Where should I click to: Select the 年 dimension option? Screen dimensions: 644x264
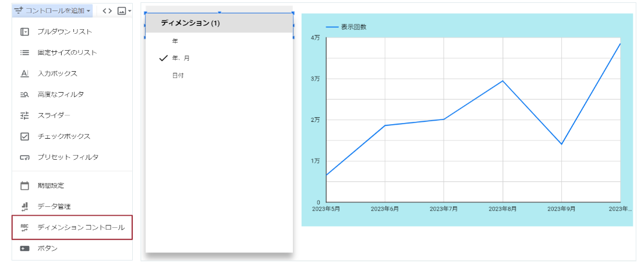(175, 41)
